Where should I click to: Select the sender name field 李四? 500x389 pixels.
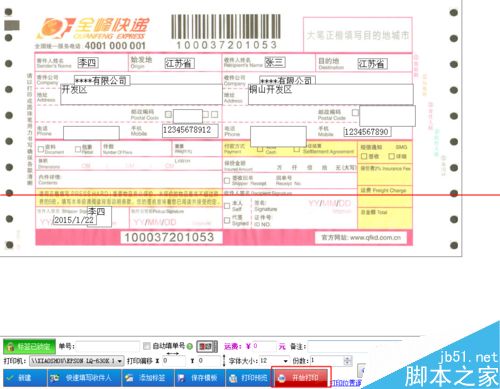pos(88,62)
